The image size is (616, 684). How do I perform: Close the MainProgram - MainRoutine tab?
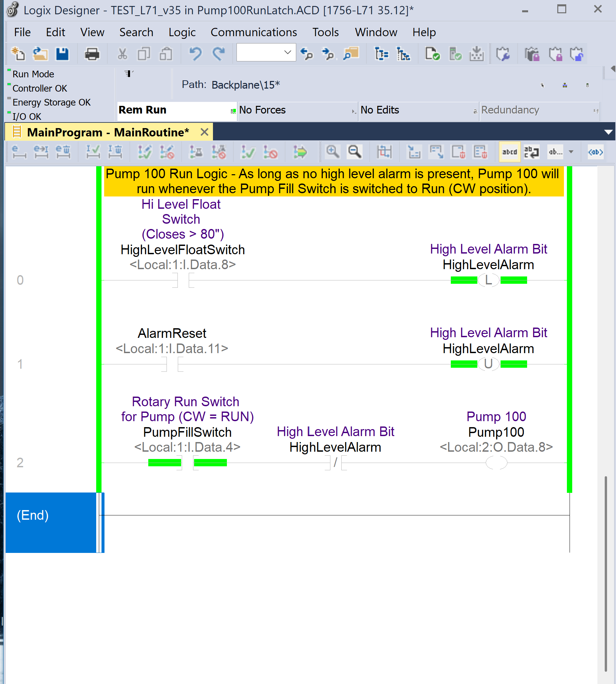tap(204, 132)
